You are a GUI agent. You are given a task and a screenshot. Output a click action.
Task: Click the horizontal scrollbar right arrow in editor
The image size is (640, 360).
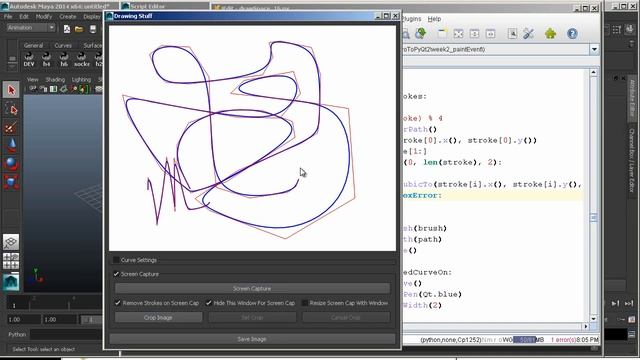tap(586, 327)
